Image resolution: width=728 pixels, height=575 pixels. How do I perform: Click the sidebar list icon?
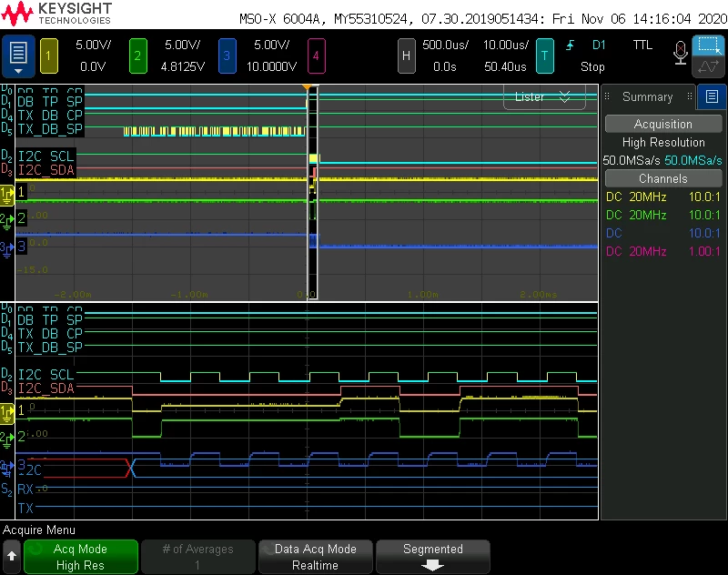pyautogui.click(x=712, y=96)
